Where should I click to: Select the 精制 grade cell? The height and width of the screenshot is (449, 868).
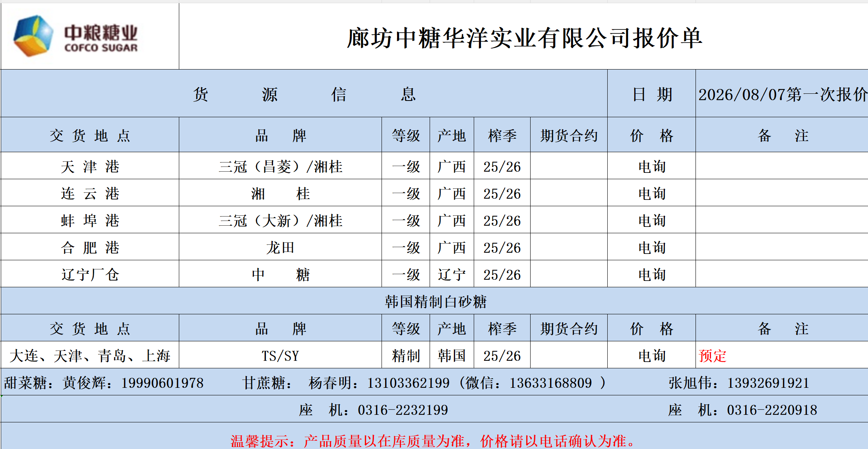(x=406, y=355)
